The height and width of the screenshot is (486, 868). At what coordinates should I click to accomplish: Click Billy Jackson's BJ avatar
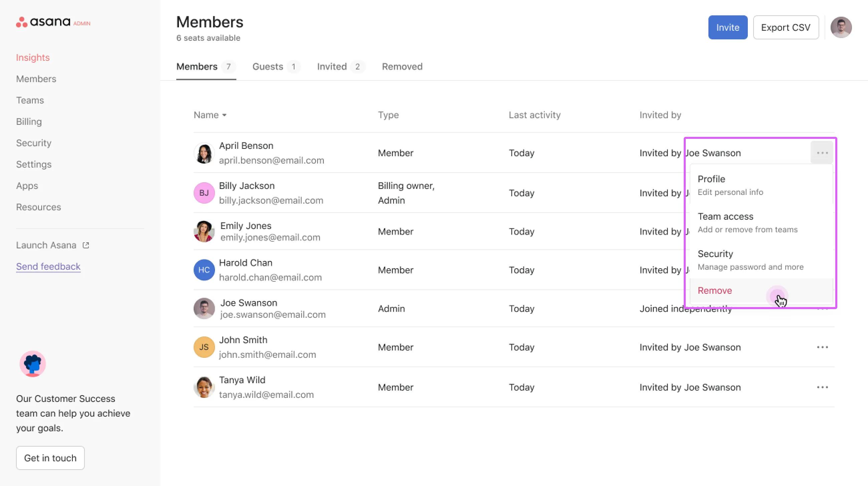coord(204,193)
